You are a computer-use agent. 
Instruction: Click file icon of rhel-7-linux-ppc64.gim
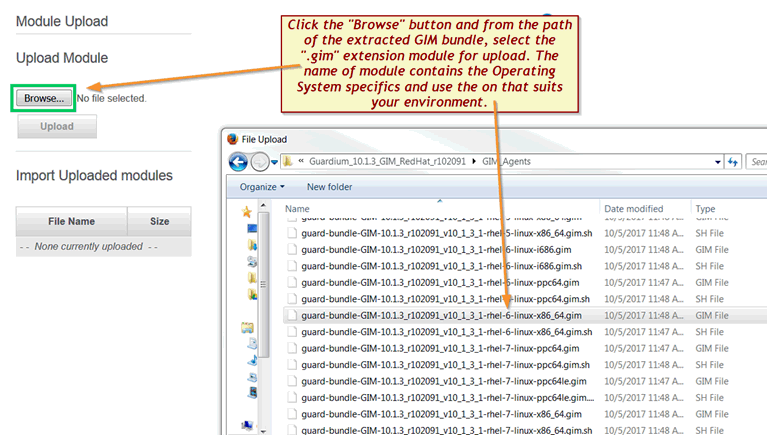(x=292, y=348)
